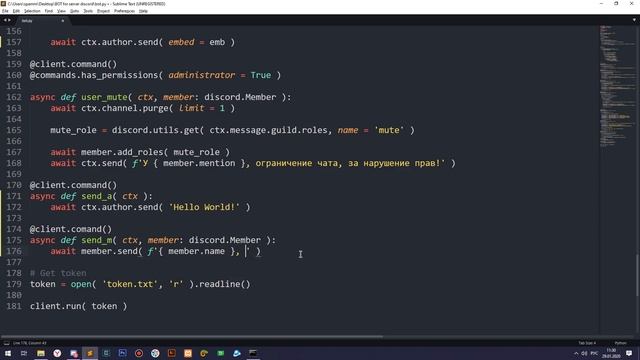Open the Preferences menu
The image size is (640, 360).
pos(124,11)
